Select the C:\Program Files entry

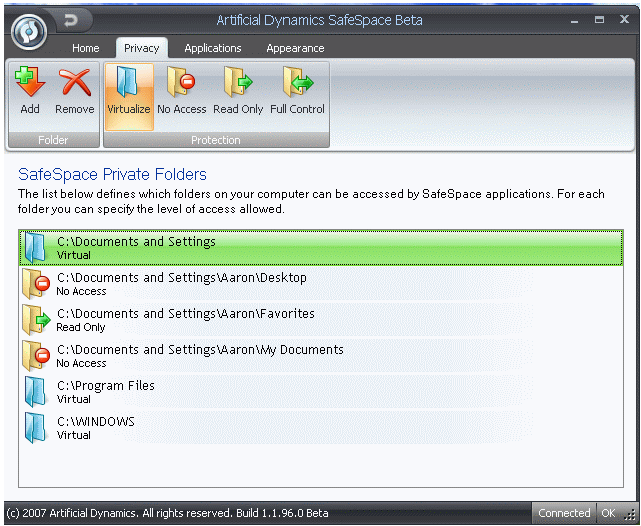(321, 392)
